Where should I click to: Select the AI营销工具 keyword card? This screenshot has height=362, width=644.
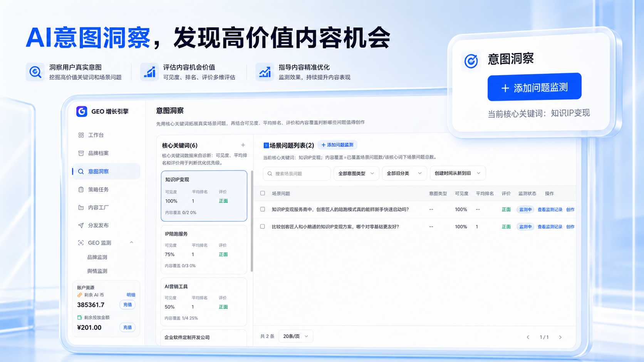click(x=204, y=302)
